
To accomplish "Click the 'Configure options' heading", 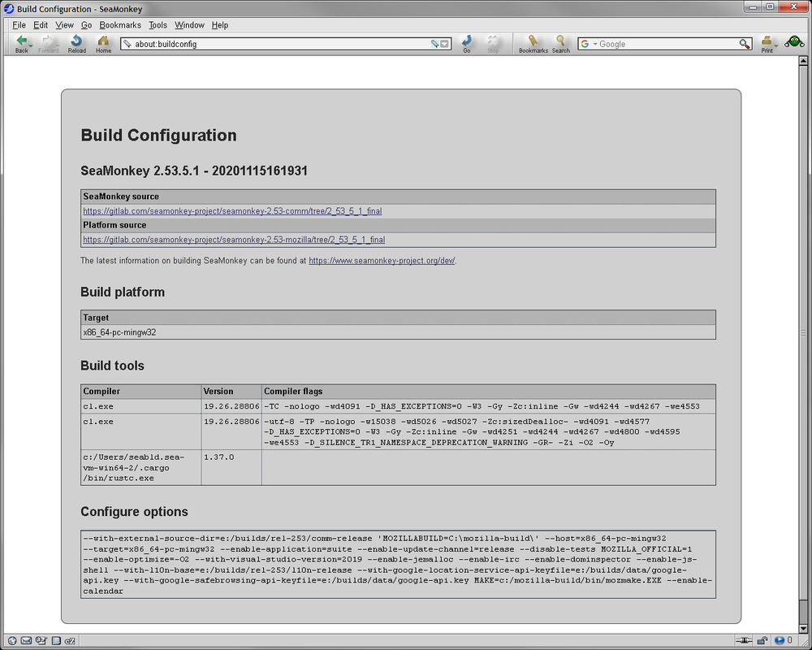I will coord(134,512).
